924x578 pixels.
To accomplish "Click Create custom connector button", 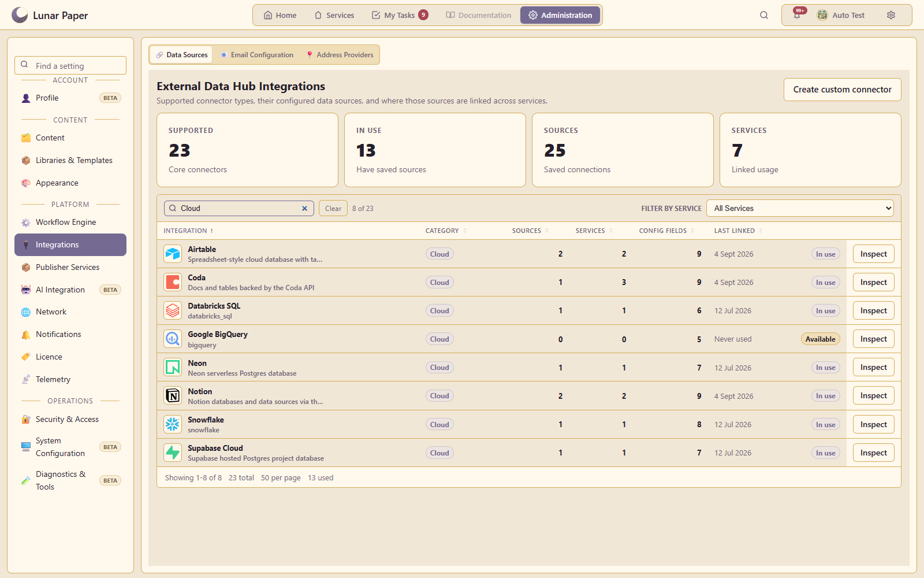I will (x=842, y=90).
